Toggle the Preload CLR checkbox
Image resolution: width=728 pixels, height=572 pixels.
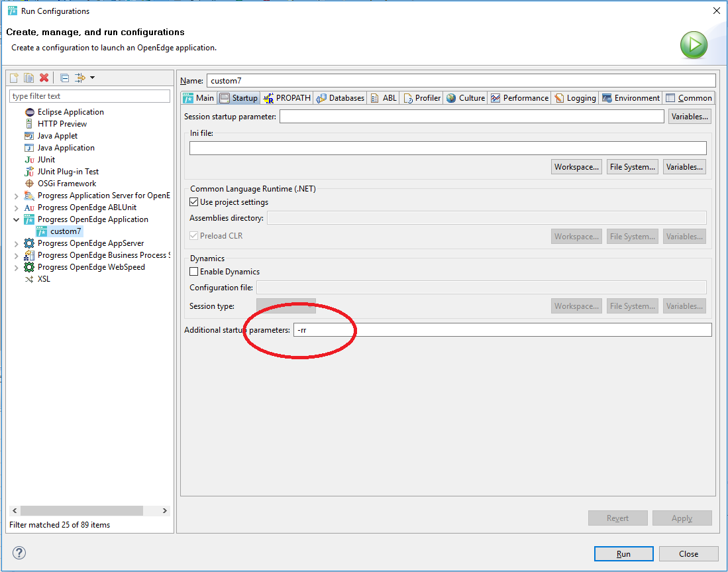194,235
